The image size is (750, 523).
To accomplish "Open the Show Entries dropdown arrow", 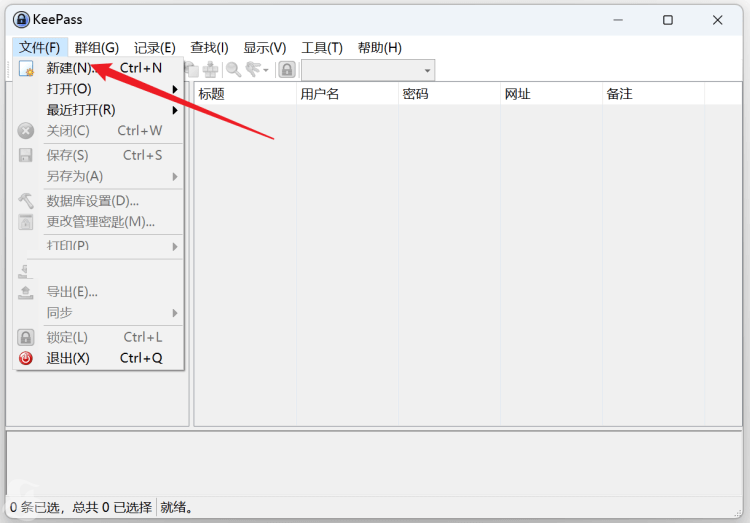I will click(x=266, y=71).
